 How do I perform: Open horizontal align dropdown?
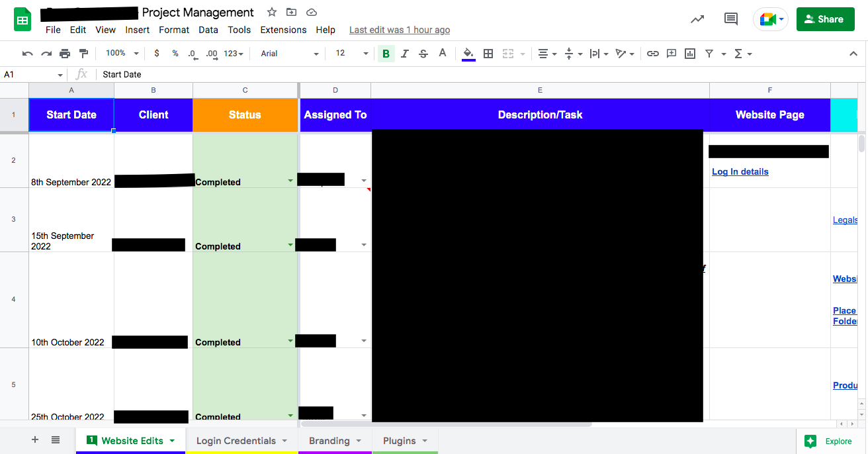point(546,54)
